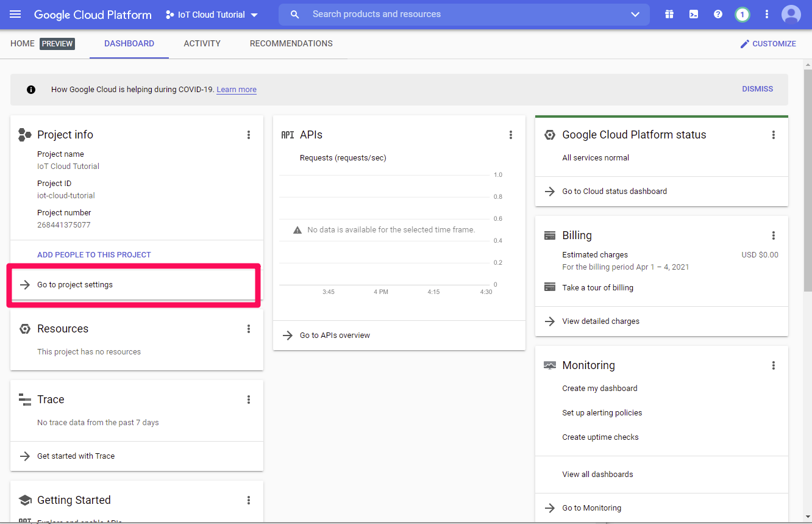Image resolution: width=812 pixels, height=524 pixels.
Task: Switch to the Activity tab
Action: pos(202,44)
